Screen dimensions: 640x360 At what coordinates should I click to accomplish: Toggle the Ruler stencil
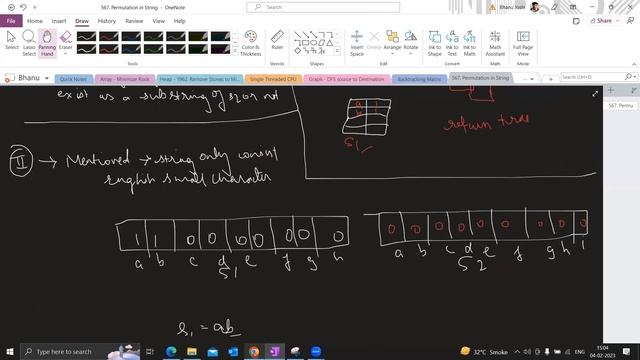(x=277, y=40)
